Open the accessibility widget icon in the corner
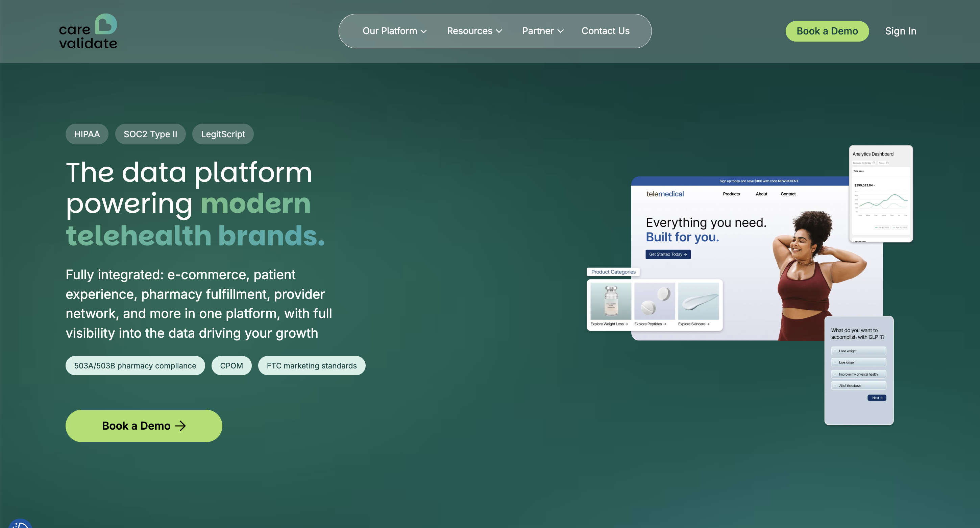 [x=20, y=523]
